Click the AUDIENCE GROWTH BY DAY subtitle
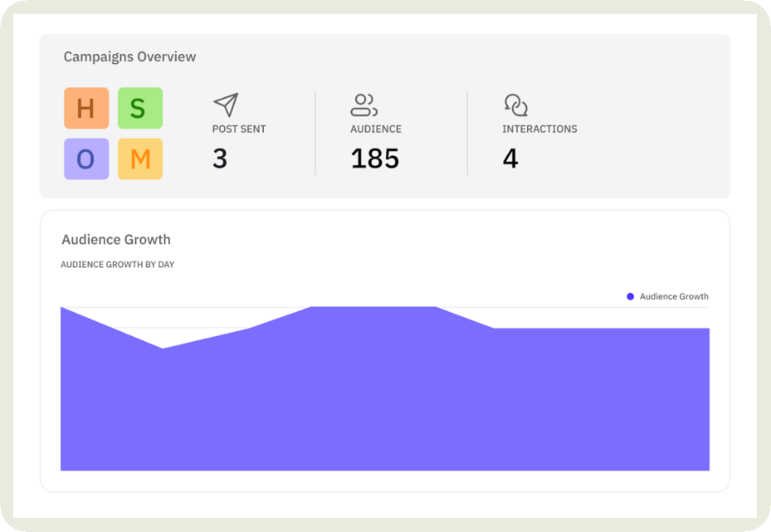Screen dimensions: 771x532 pos(117,265)
